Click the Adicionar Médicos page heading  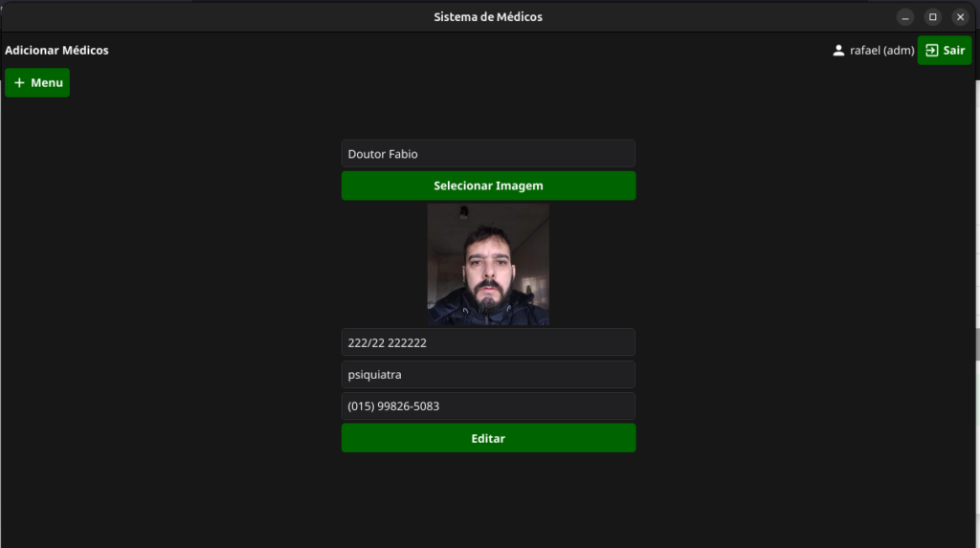tap(57, 50)
